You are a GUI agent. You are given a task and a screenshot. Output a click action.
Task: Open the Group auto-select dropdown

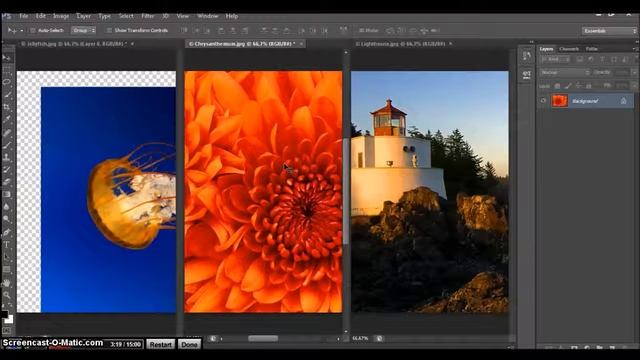(84, 31)
